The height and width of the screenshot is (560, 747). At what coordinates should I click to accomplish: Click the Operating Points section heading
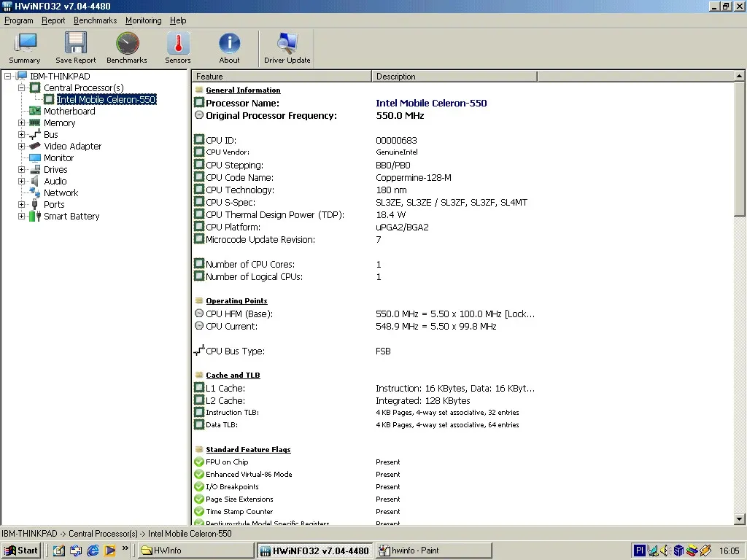(x=236, y=301)
